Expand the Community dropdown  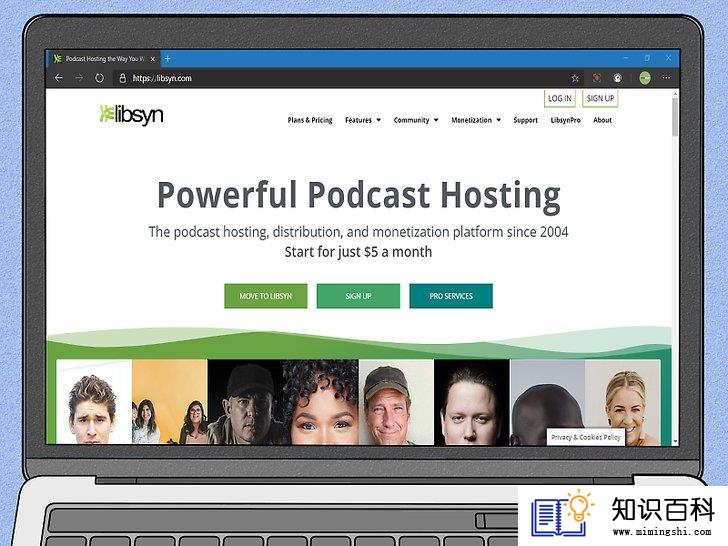coord(416,120)
